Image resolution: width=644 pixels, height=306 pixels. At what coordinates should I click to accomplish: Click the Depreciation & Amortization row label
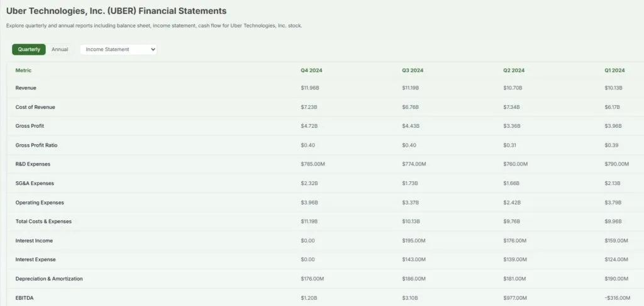pos(49,278)
